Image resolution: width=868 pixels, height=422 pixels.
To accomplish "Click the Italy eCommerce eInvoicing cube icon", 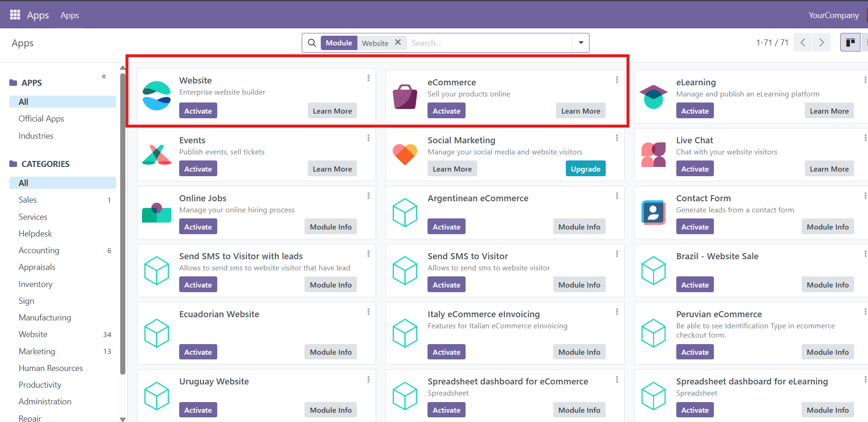I will point(405,333).
